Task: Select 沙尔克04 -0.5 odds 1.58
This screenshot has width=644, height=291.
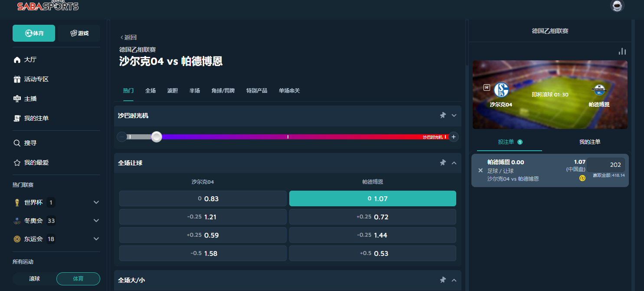Action: click(203, 253)
